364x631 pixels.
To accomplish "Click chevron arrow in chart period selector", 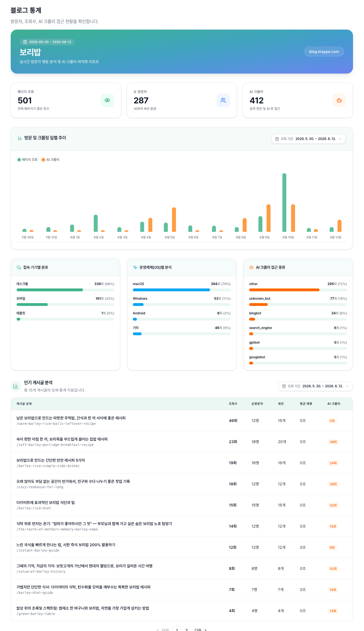I will [340, 139].
